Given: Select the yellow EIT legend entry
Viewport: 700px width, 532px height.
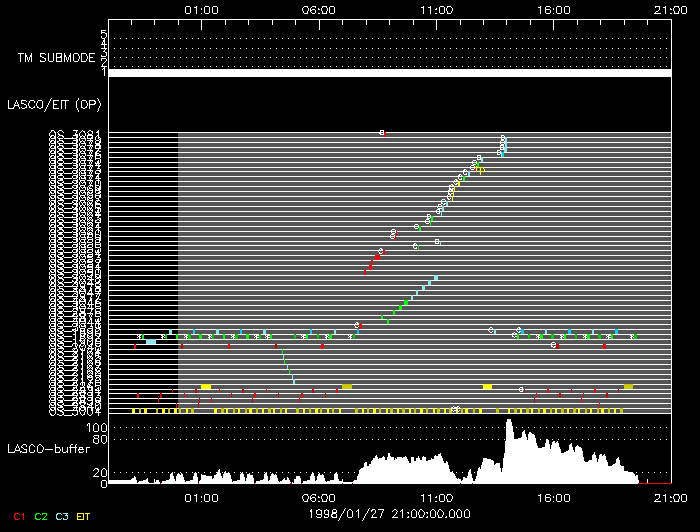Looking at the screenshot, I should point(83,517).
